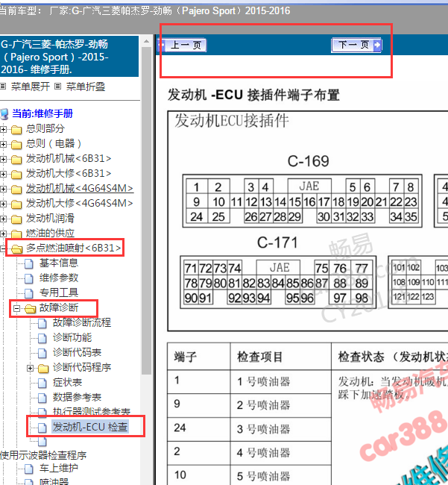
Task: Click the left panel scrollbar up arrow
Action: [x=146, y=41]
